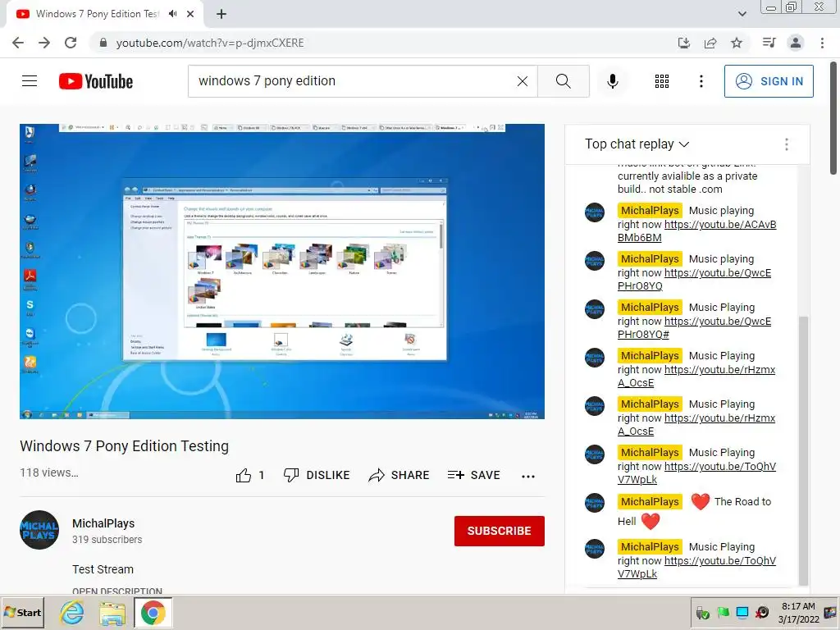Open a new browser tab
Image resolution: width=840 pixels, height=630 pixels.
221,14
